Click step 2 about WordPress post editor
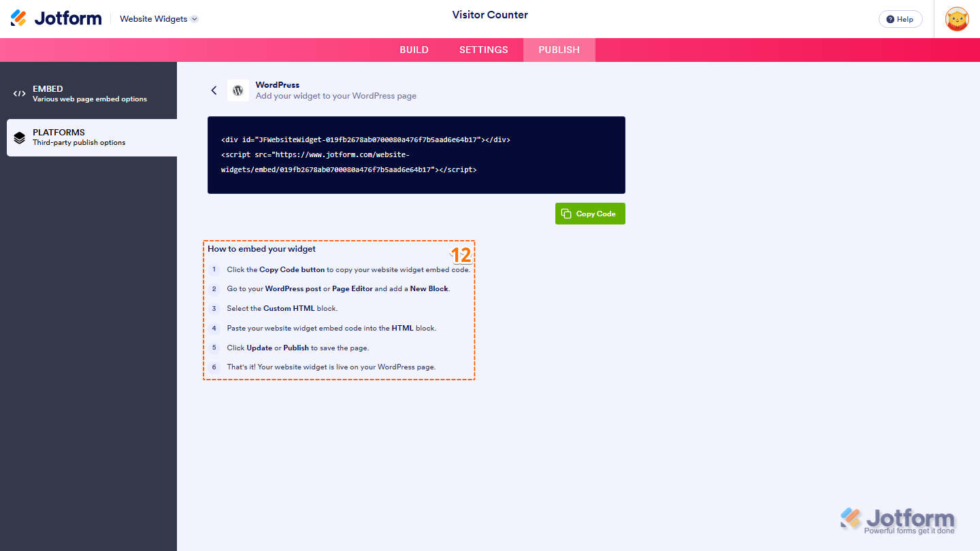 pos(329,289)
